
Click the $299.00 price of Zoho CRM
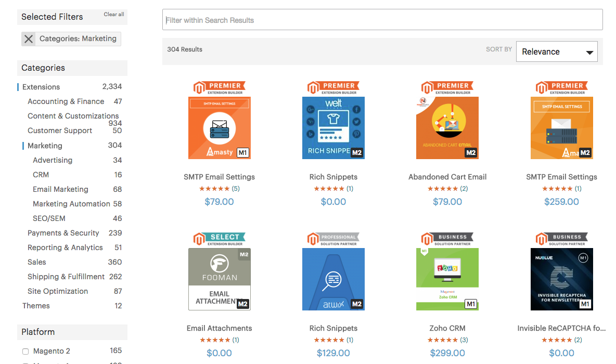pyautogui.click(x=447, y=353)
